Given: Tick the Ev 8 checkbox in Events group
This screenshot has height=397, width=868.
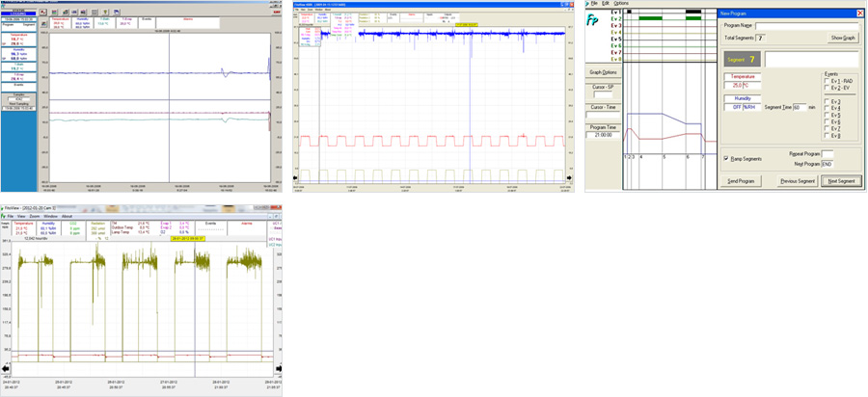Looking at the screenshot, I should click(x=827, y=136).
